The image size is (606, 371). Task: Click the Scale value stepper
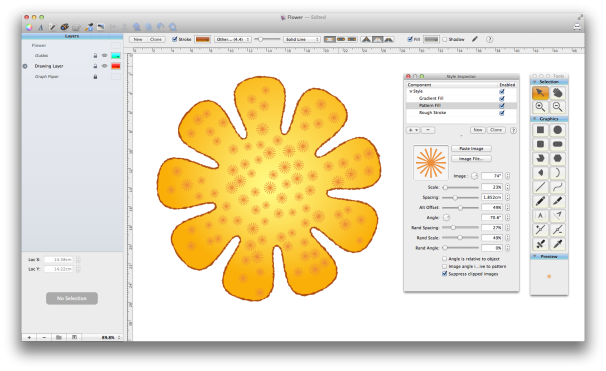507,187
